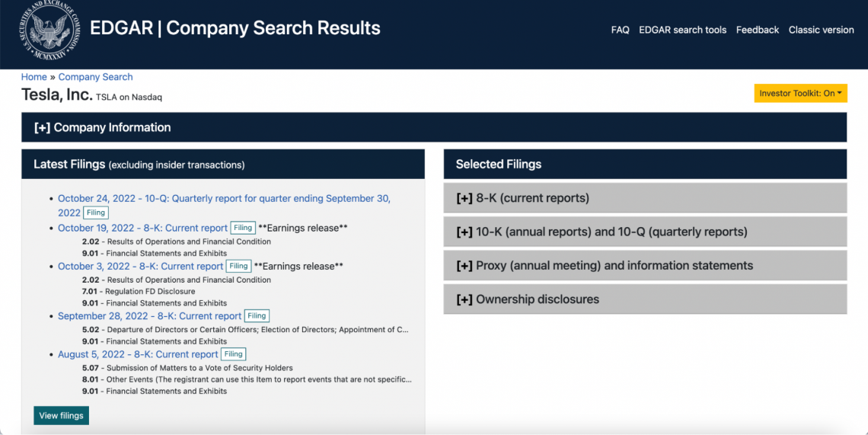This screenshot has height=435, width=868.
Task: Open the Feedback link
Action: tap(758, 30)
